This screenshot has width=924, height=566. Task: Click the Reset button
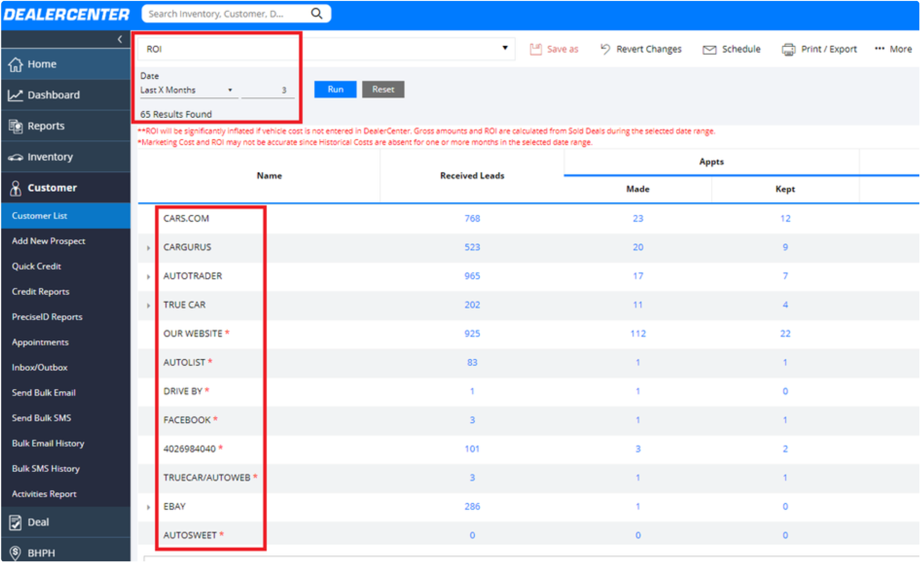[383, 90]
